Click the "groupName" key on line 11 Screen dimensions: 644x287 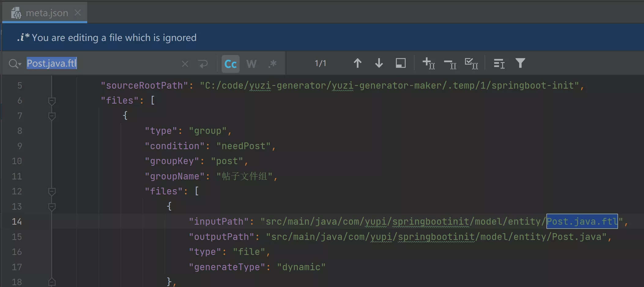point(174,176)
